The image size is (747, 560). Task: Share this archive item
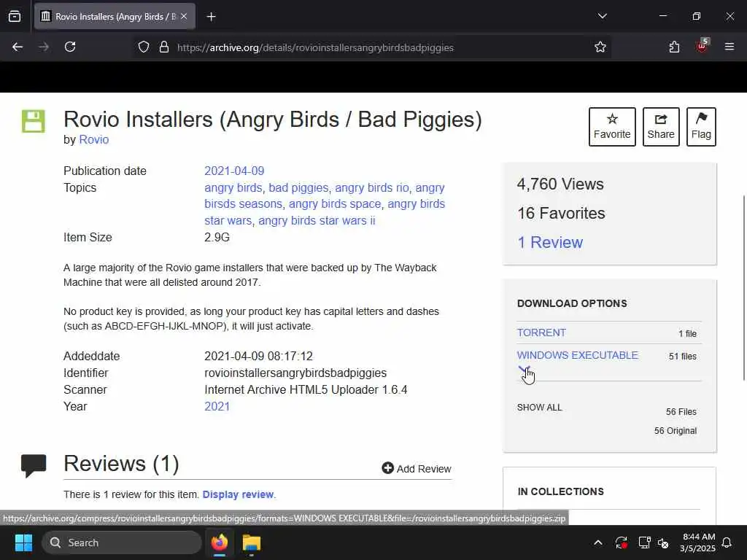(x=661, y=127)
